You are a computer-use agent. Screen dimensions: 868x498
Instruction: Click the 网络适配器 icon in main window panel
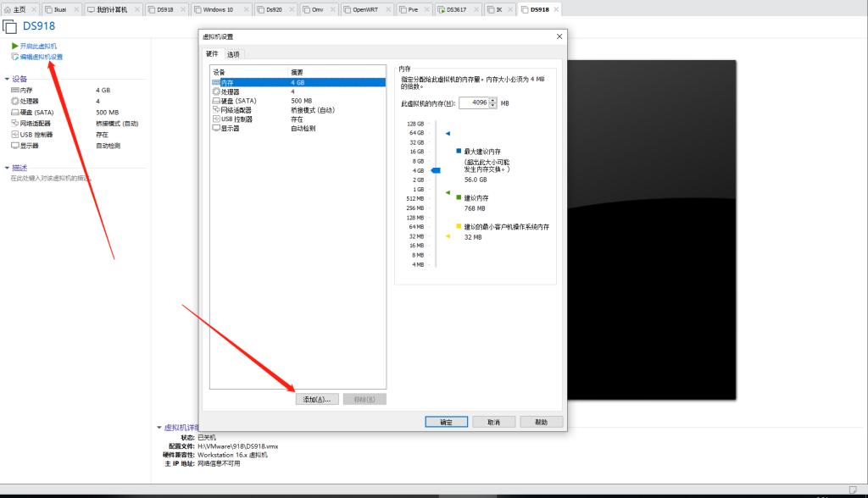point(15,123)
